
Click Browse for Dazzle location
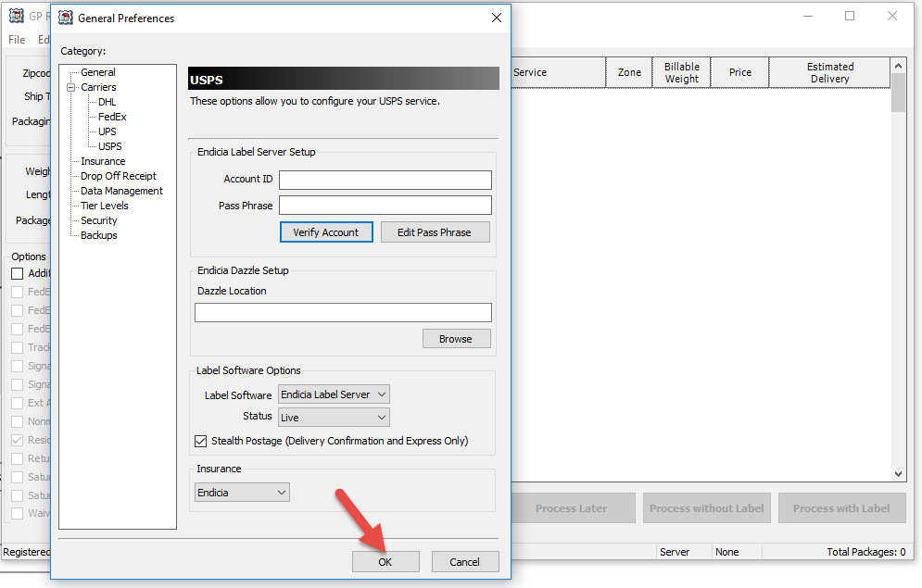click(x=456, y=339)
